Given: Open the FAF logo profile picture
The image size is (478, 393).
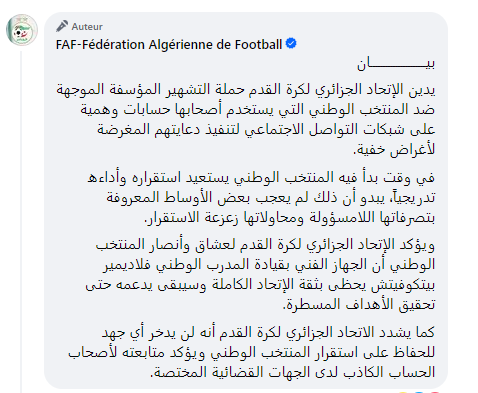Looking at the screenshot, I should click(x=22, y=30).
